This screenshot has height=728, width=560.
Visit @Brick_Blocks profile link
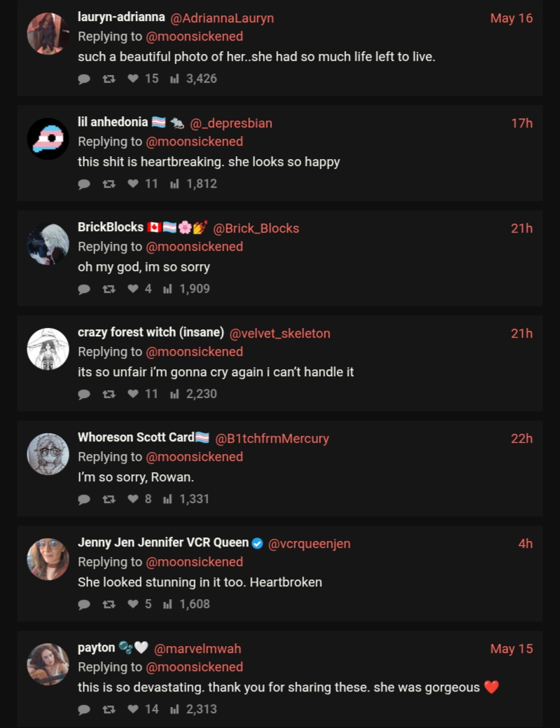coord(256,228)
